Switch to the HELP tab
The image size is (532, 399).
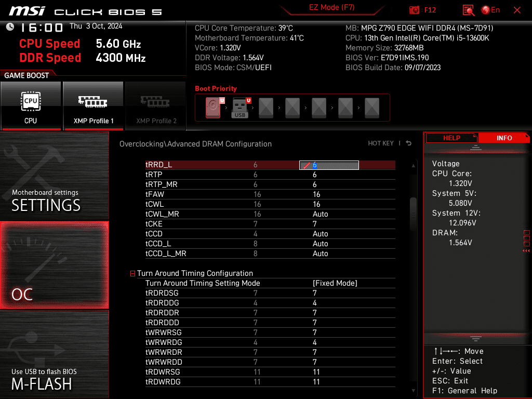(x=451, y=138)
